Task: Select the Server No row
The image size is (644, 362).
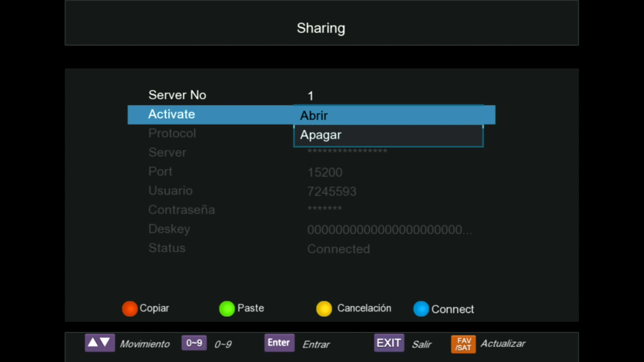Action: (x=177, y=95)
